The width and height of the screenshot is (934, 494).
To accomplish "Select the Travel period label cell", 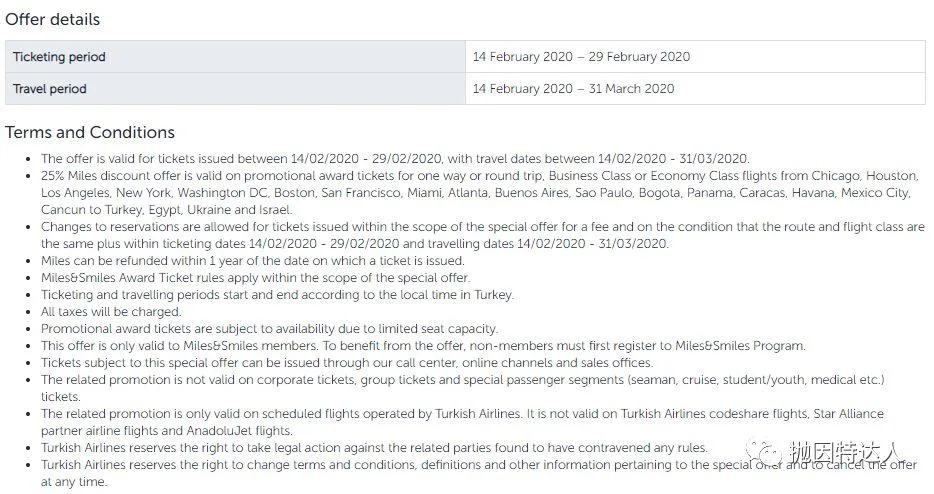I will pyautogui.click(x=235, y=89).
